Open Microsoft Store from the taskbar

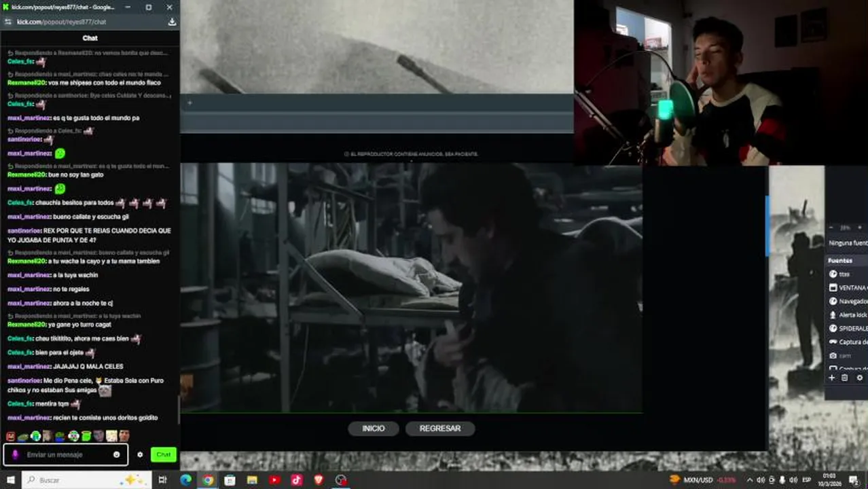pos(230,480)
